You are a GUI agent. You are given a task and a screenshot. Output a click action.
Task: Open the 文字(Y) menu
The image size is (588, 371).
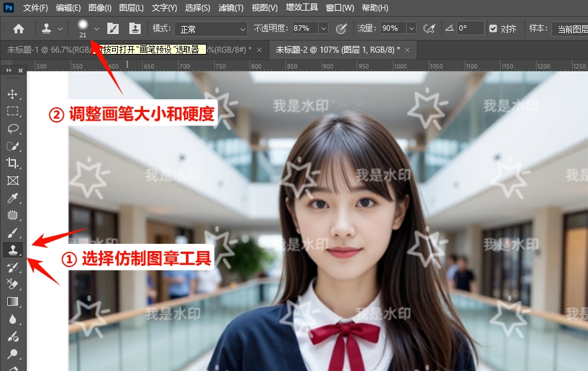point(164,8)
